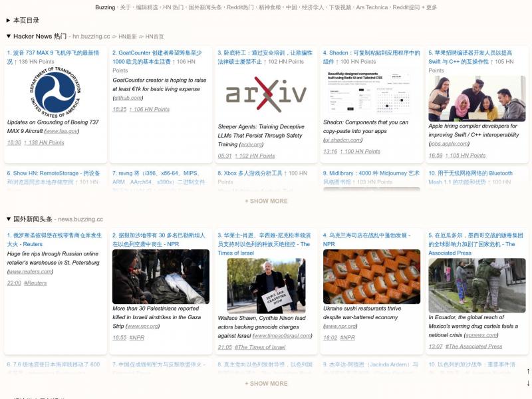Open 更多 in the top navigation

pos(431,7)
